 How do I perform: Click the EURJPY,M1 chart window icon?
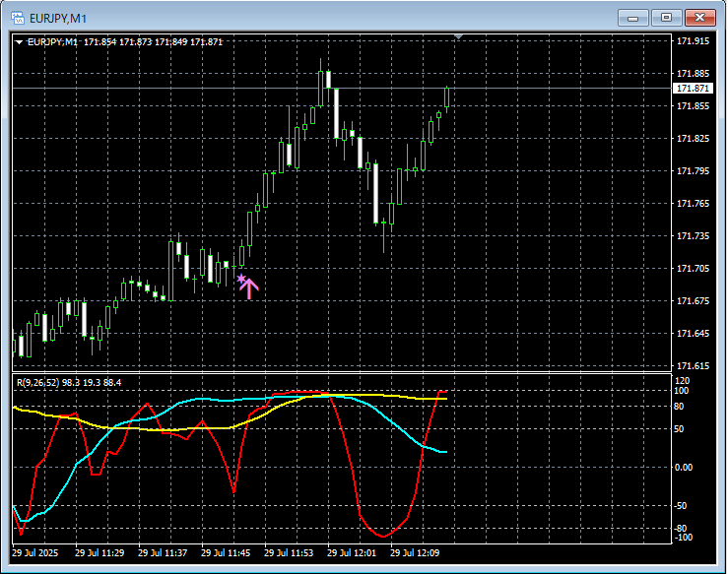(18, 18)
